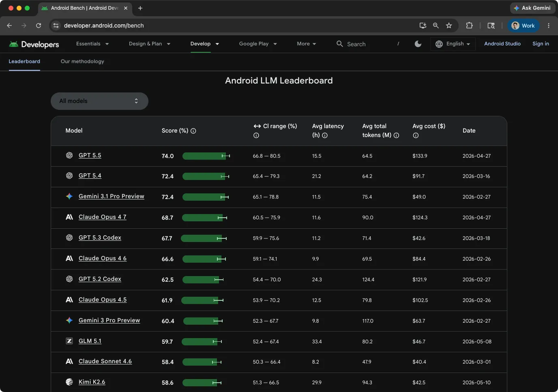Screen dimensions: 558x392
Task: Click the Anthropic icon beside Claude Sonnet 4.6
Action: pos(69,361)
